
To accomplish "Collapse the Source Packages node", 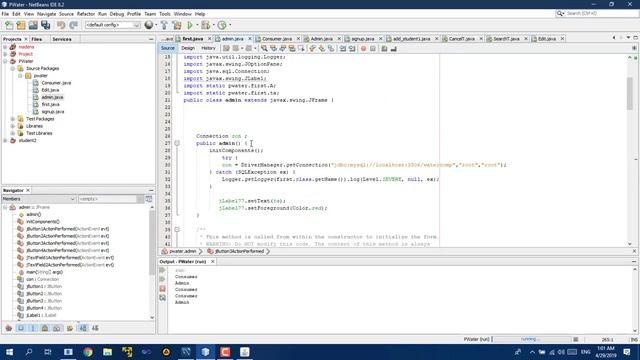I will [13, 69].
